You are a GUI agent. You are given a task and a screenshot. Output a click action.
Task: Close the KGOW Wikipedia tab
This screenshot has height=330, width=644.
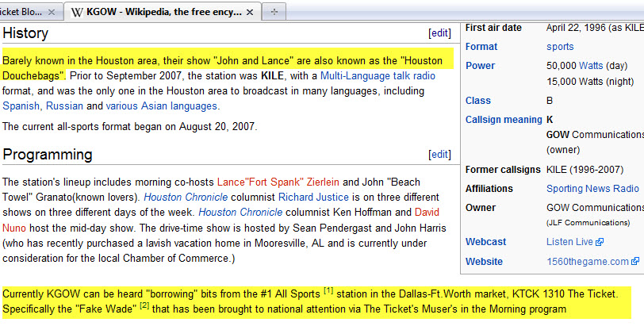pos(250,13)
